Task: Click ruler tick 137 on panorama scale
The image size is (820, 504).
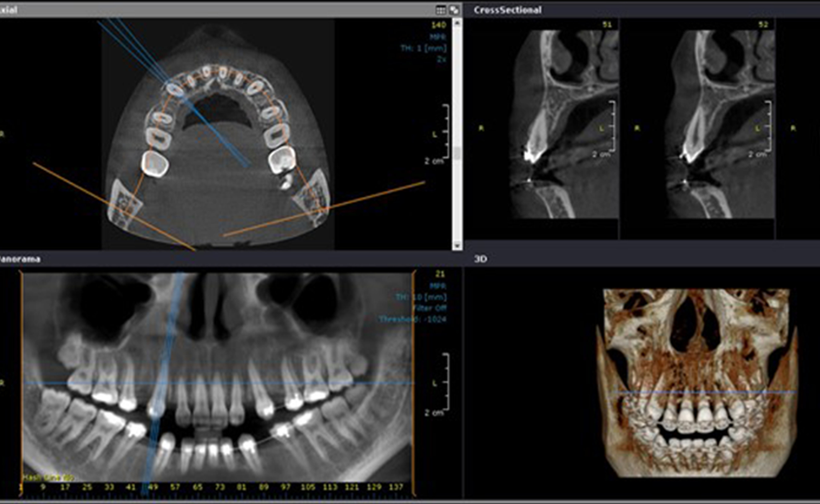Action: (396, 487)
